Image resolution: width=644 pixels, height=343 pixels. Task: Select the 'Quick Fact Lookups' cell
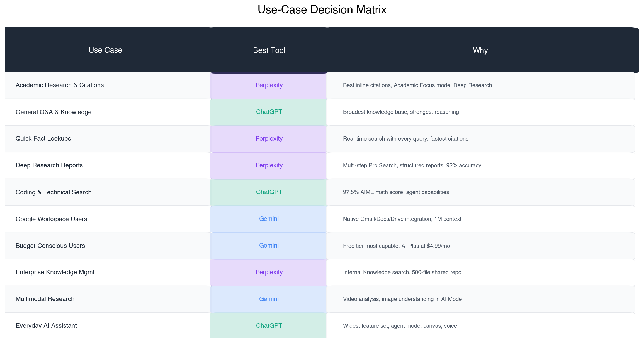click(108, 139)
